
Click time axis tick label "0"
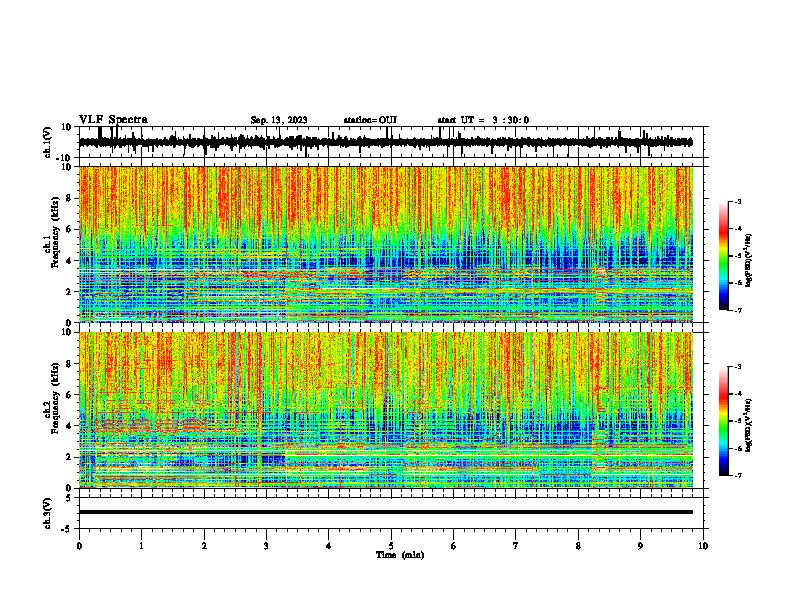point(79,546)
